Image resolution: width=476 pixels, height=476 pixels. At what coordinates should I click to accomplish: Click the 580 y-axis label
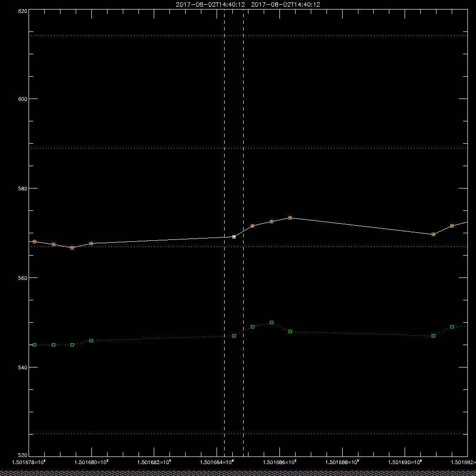point(23,188)
